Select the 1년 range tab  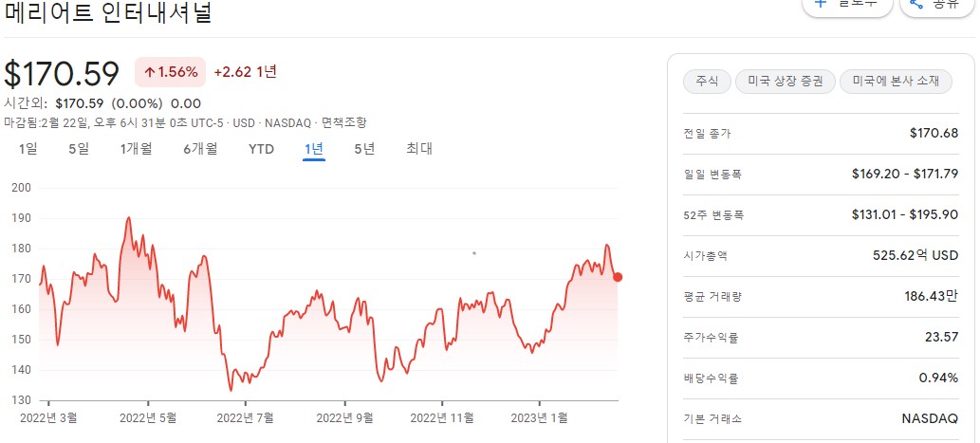click(314, 149)
